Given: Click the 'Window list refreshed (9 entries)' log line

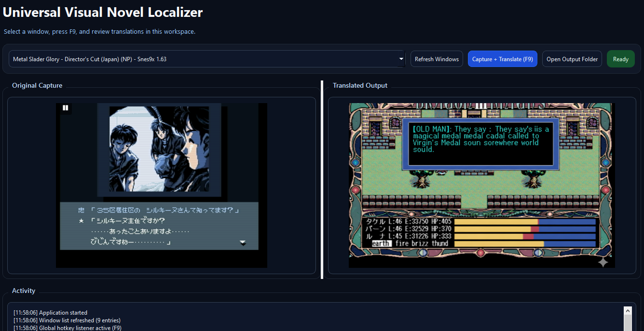Looking at the screenshot, I should pyautogui.click(x=67, y=320).
